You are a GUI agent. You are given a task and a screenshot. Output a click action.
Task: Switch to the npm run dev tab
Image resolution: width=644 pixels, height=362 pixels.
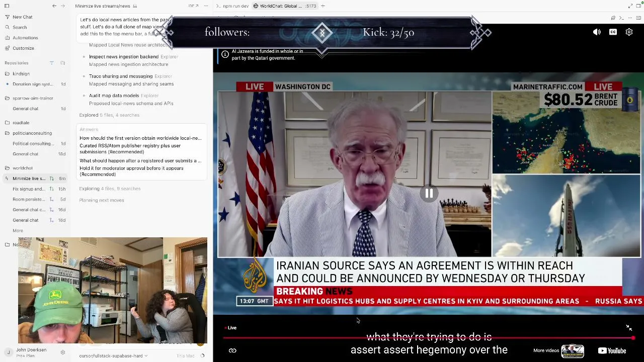[232, 6]
